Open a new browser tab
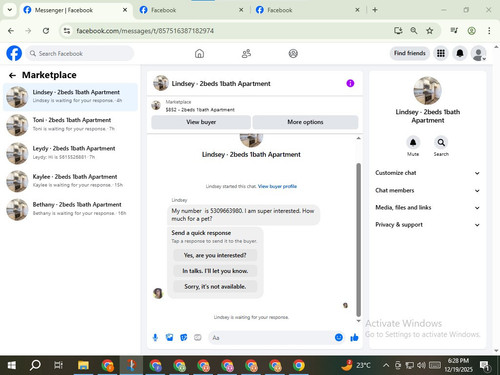The image size is (500, 375). 375,10
